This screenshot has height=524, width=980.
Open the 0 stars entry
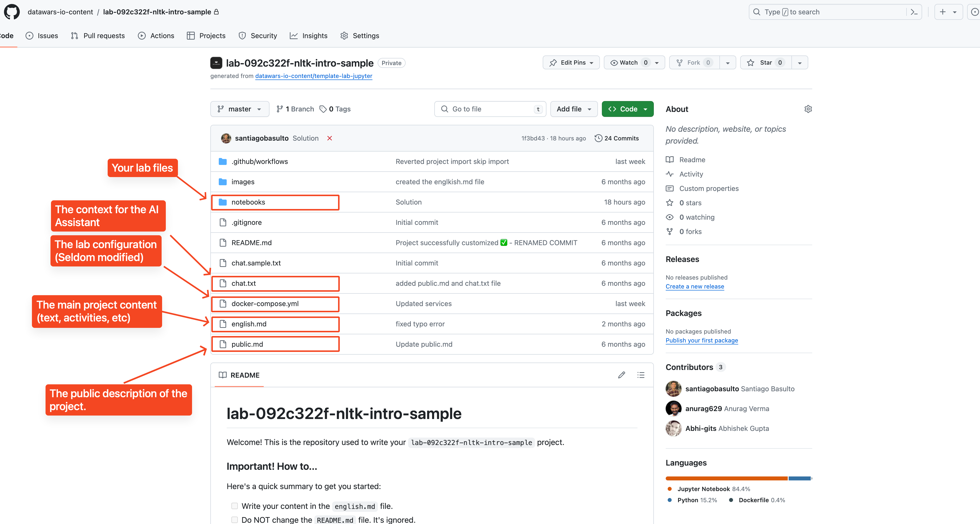point(684,203)
